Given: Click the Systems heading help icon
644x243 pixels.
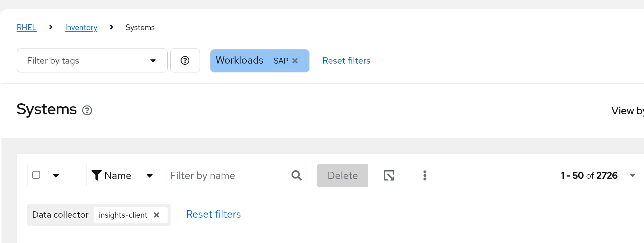Looking at the screenshot, I should pyautogui.click(x=87, y=110).
